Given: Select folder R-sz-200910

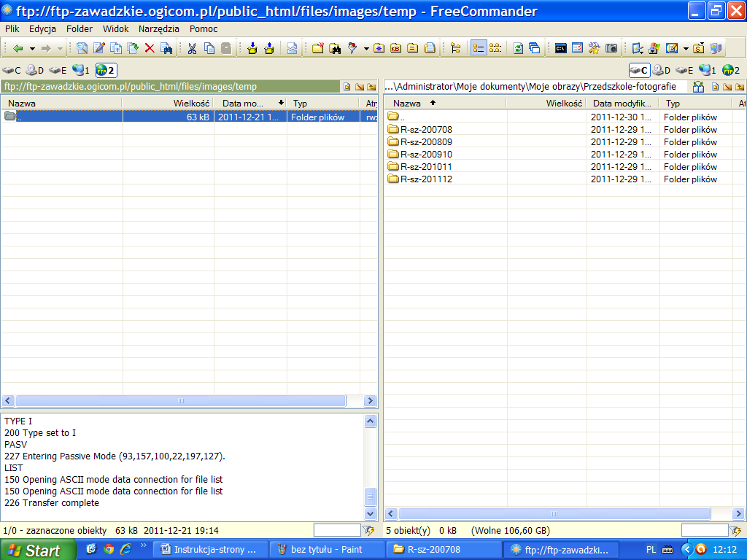Looking at the screenshot, I should (426, 155).
